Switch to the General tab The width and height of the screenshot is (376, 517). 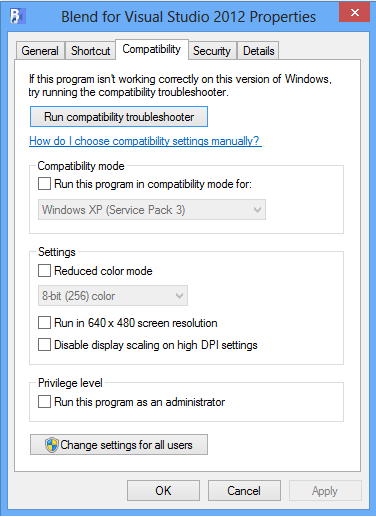pos(40,51)
